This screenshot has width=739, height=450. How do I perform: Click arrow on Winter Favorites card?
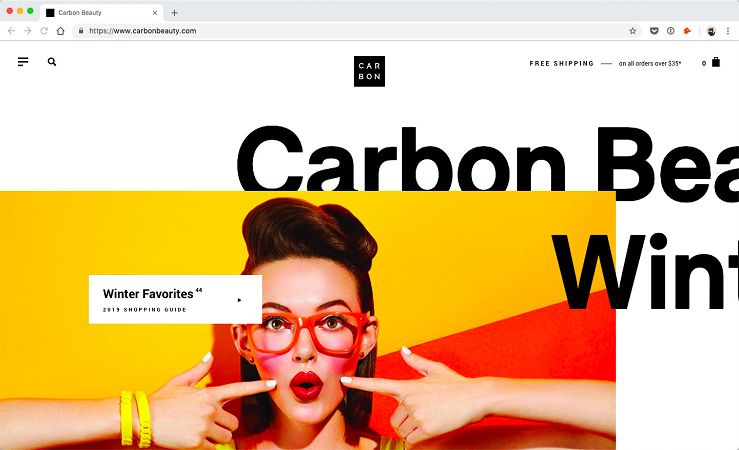[x=239, y=300]
